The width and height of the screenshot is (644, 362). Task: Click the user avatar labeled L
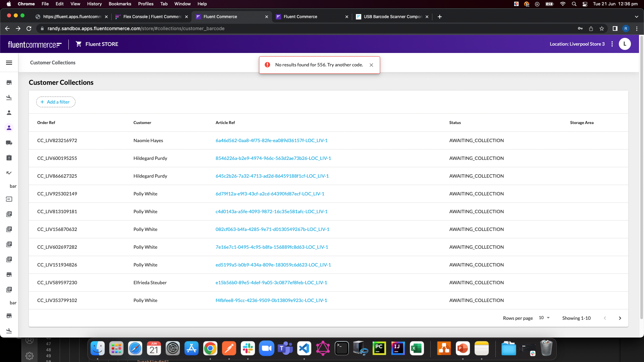click(x=625, y=44)
